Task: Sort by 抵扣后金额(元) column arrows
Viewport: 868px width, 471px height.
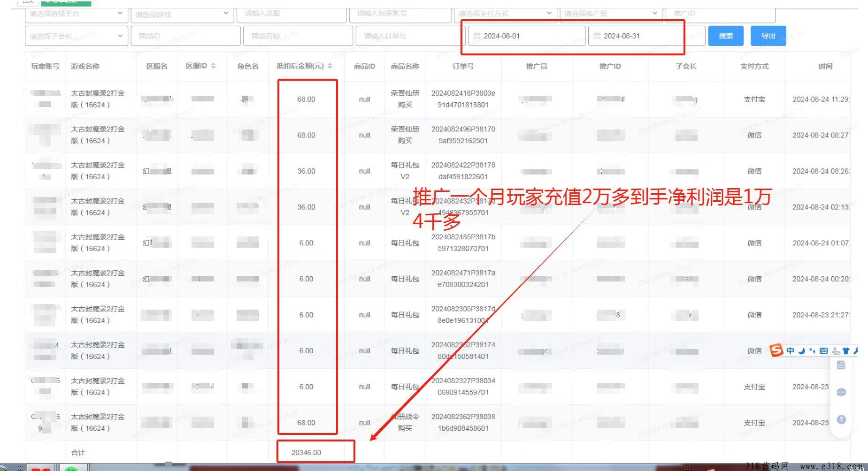Action: click(330, 66)
